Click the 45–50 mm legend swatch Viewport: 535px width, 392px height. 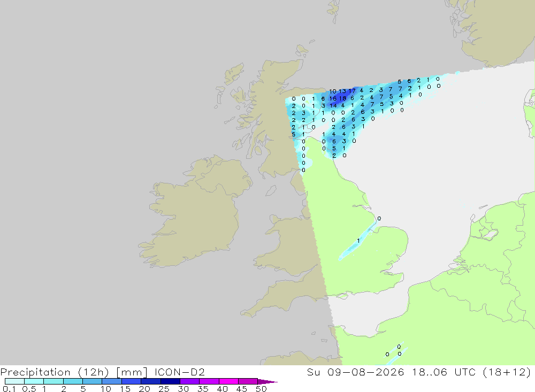tap(248, 381)
